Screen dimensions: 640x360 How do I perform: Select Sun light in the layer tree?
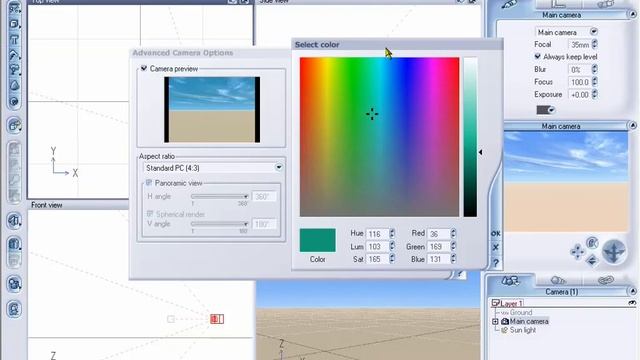(522, 330)
